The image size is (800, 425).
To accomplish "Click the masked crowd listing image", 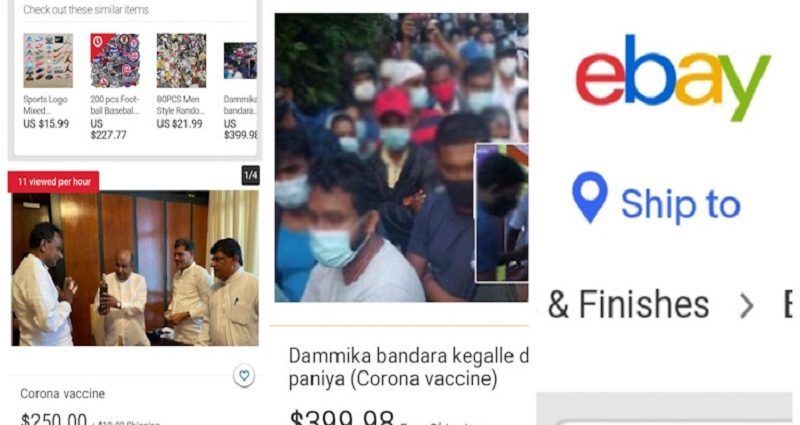I will 402,157.
